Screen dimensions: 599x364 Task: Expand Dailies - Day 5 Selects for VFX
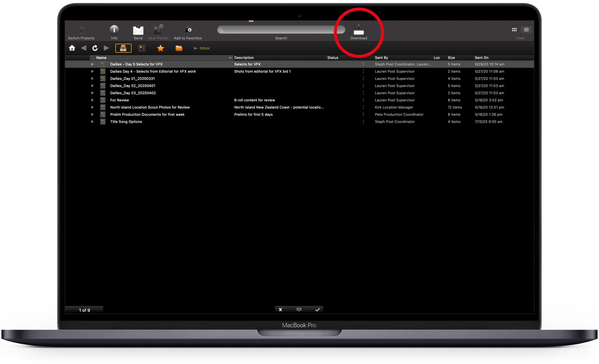pyautogui.click(x=92, y=64)
